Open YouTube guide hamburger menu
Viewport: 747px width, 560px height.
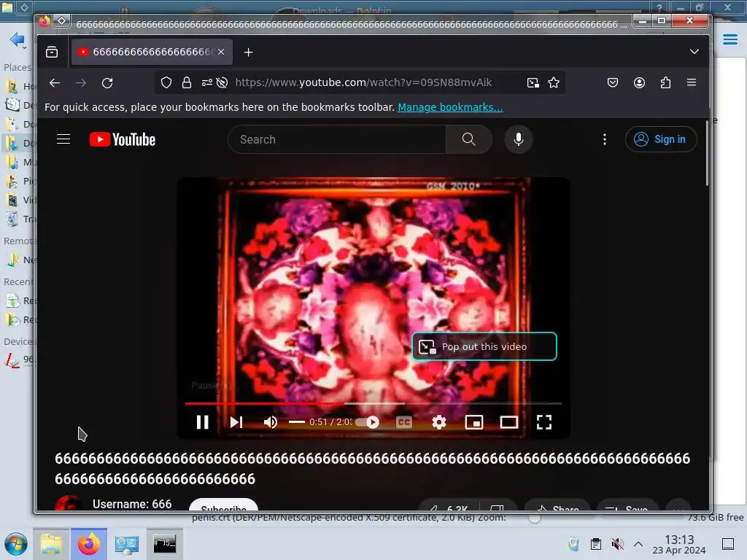click(x=63, y=139)
